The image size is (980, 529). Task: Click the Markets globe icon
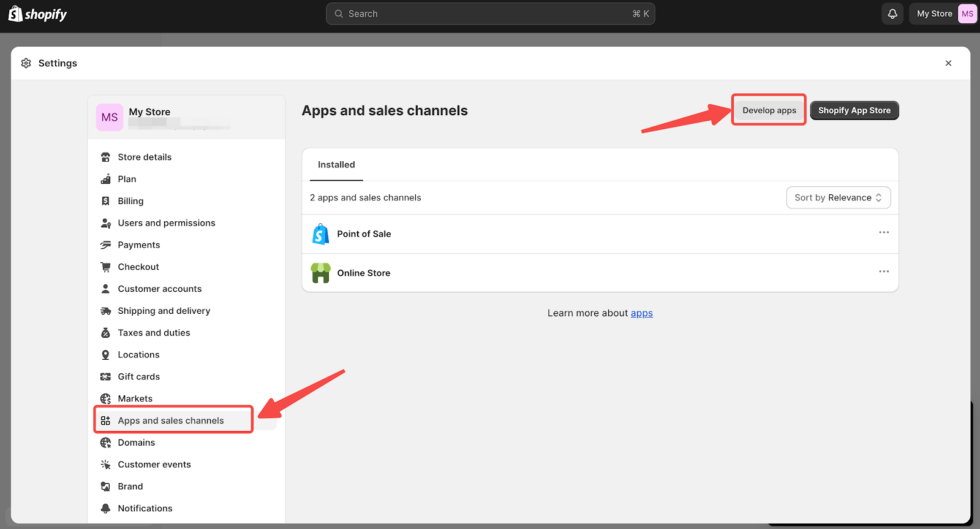[105, 398]
